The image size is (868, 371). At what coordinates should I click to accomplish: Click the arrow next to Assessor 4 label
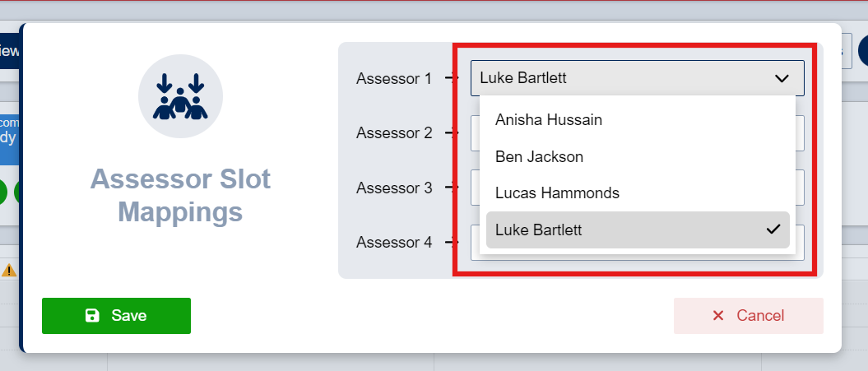451,242
